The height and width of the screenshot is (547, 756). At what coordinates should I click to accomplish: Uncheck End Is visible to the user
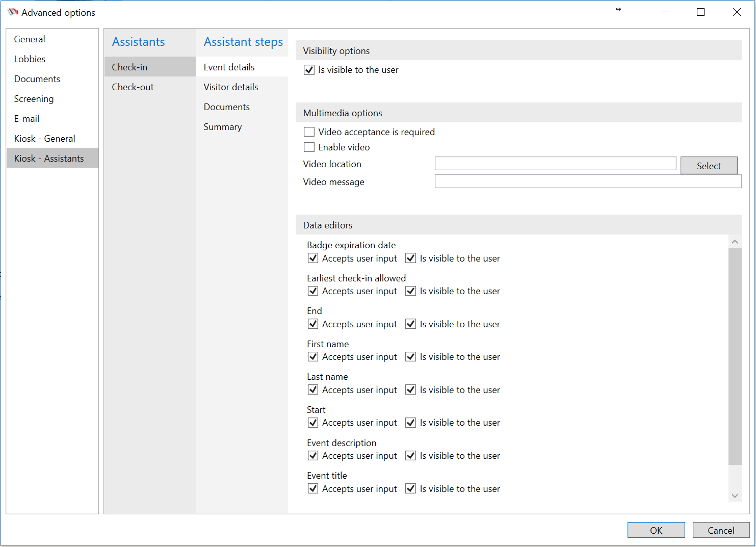coord(410,324)
